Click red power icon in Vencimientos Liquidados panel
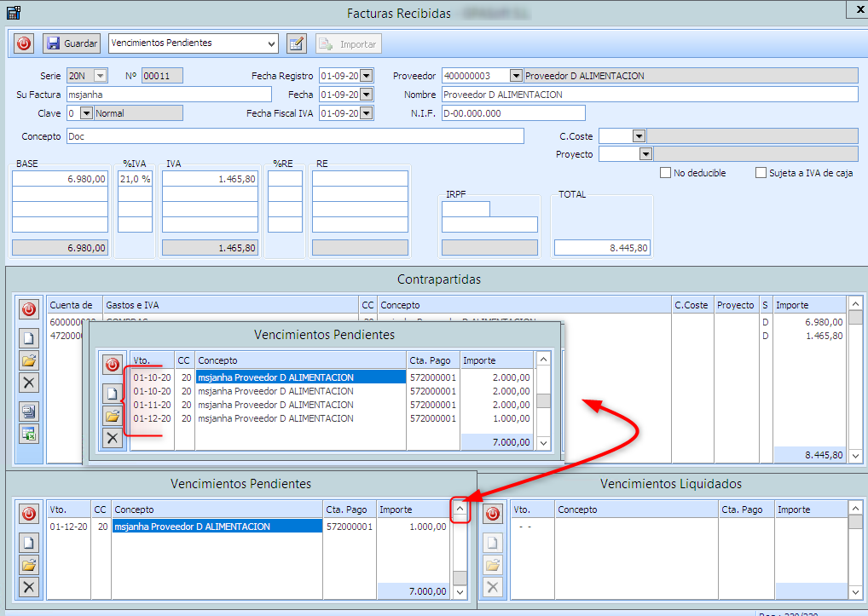 (x=493, y=514)
